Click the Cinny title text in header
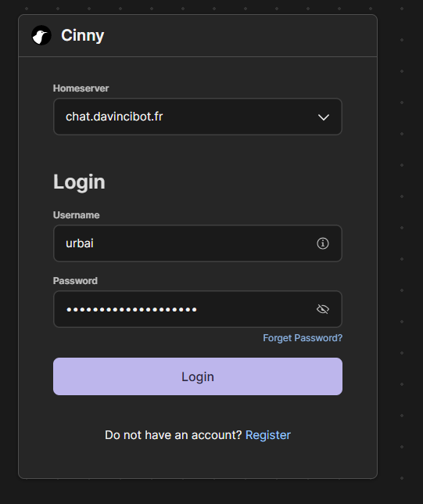Viewport: 423px width, 504px height. [83, 35]
